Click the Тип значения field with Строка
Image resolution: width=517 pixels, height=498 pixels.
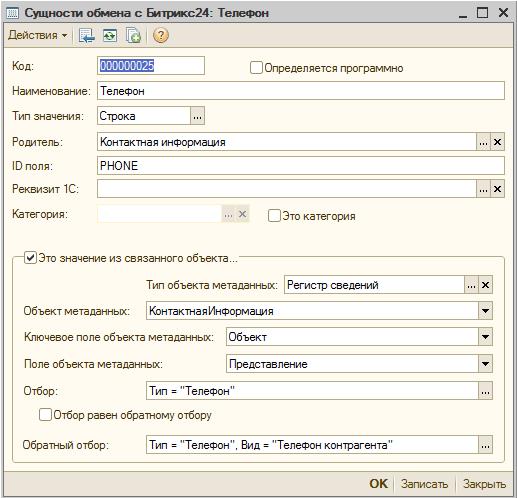144,116
